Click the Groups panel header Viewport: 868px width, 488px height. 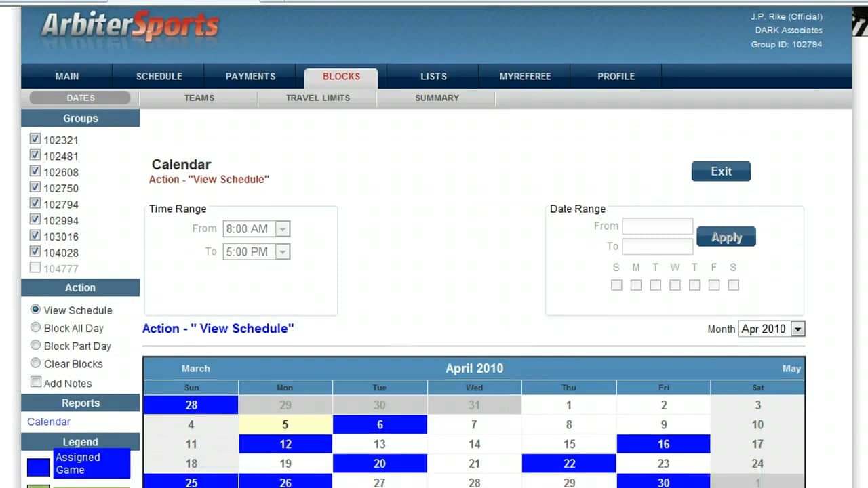[81, 119]
